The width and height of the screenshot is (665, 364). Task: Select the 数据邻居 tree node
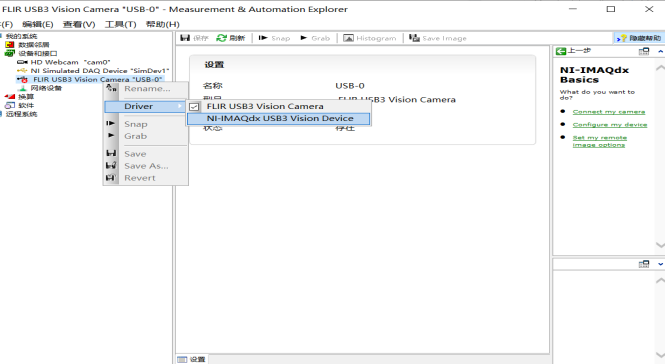pos(34,45)
